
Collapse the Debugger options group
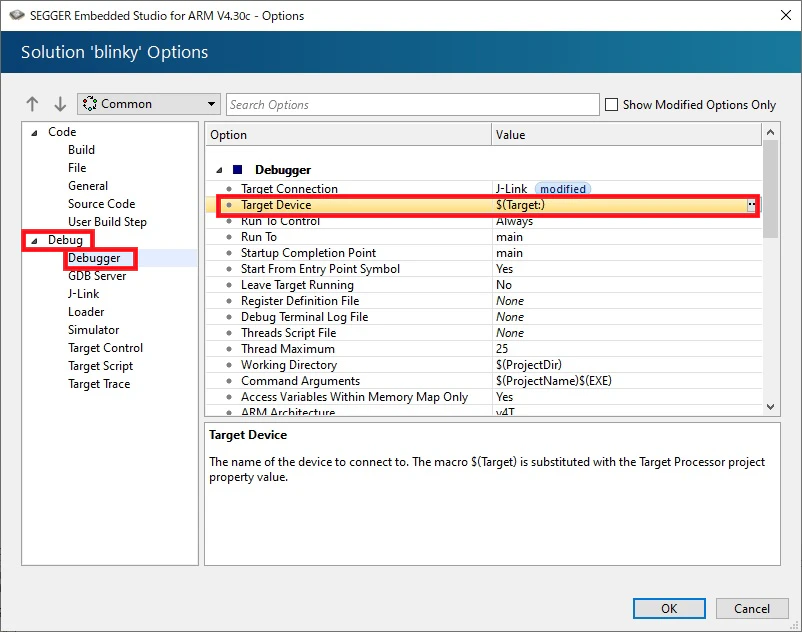[x=219, y=170]
